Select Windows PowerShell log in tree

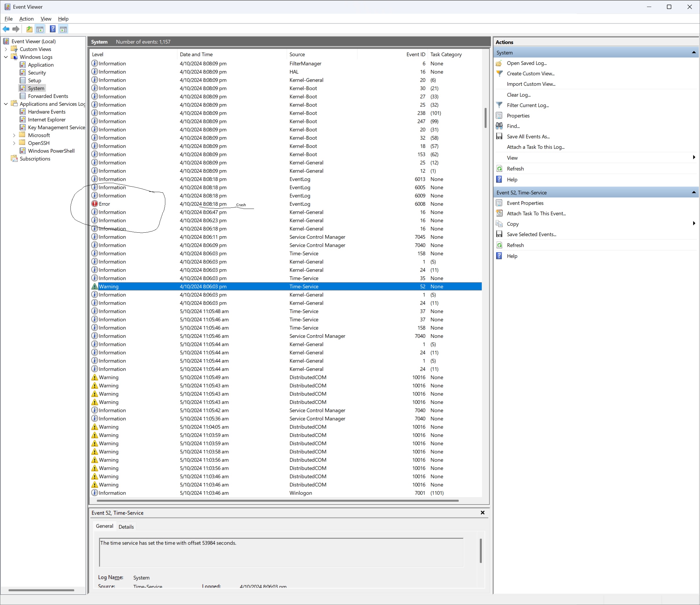51,151
